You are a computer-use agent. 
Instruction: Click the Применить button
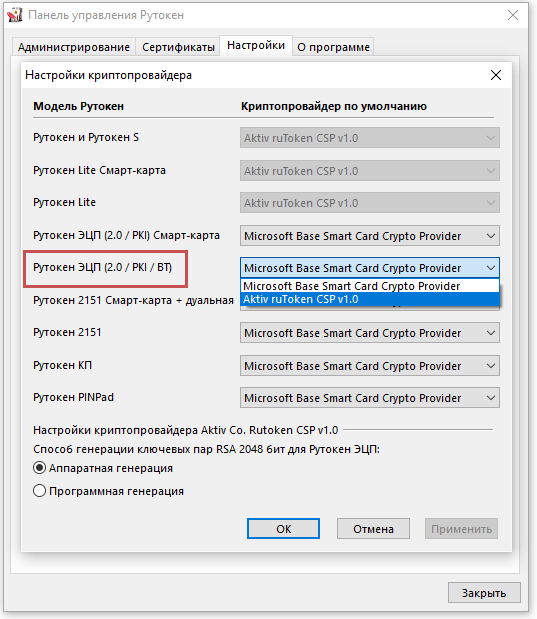[461, 529]
